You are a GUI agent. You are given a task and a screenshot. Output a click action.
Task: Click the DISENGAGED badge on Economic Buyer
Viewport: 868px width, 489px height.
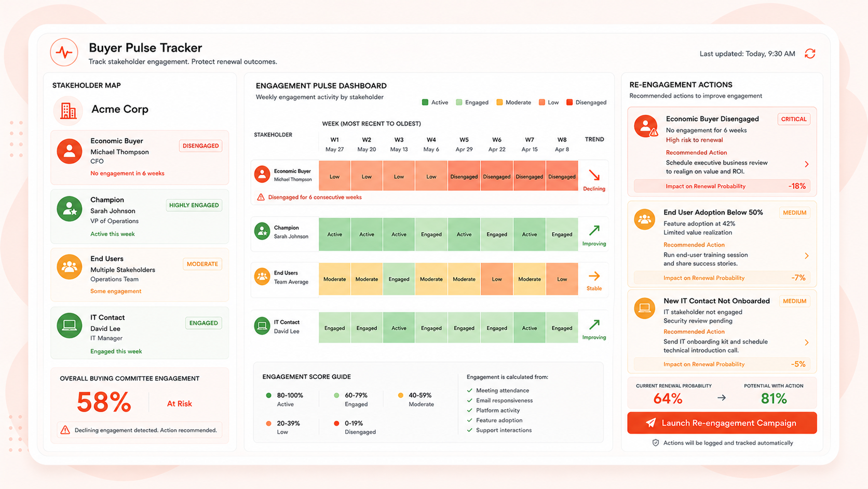click(200, 146)
